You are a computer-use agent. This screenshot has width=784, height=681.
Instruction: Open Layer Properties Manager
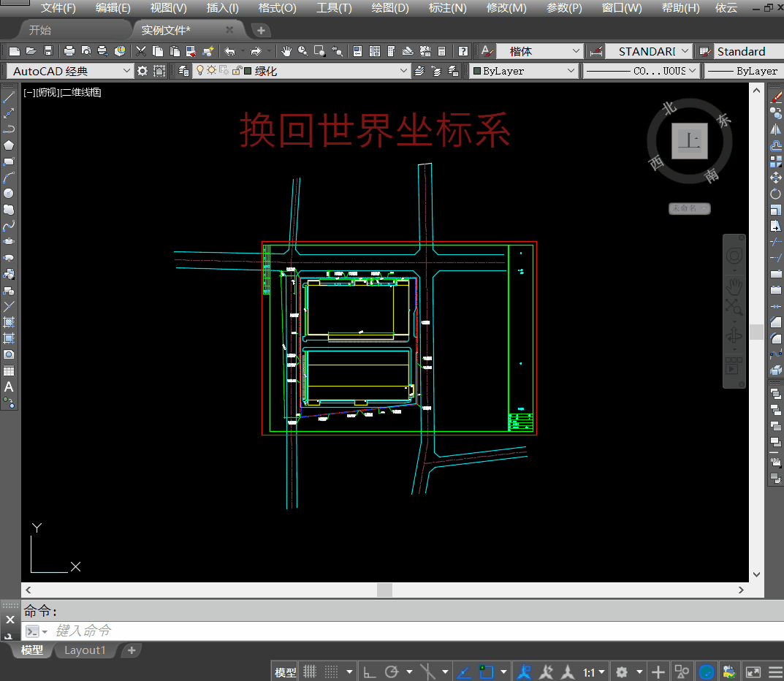(x=183, y=71)
